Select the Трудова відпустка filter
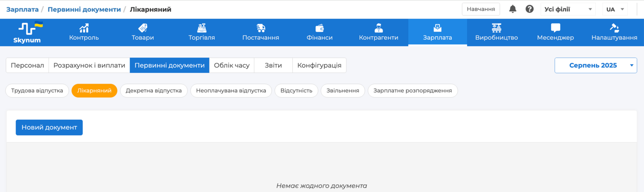 (x=37, y=91)
